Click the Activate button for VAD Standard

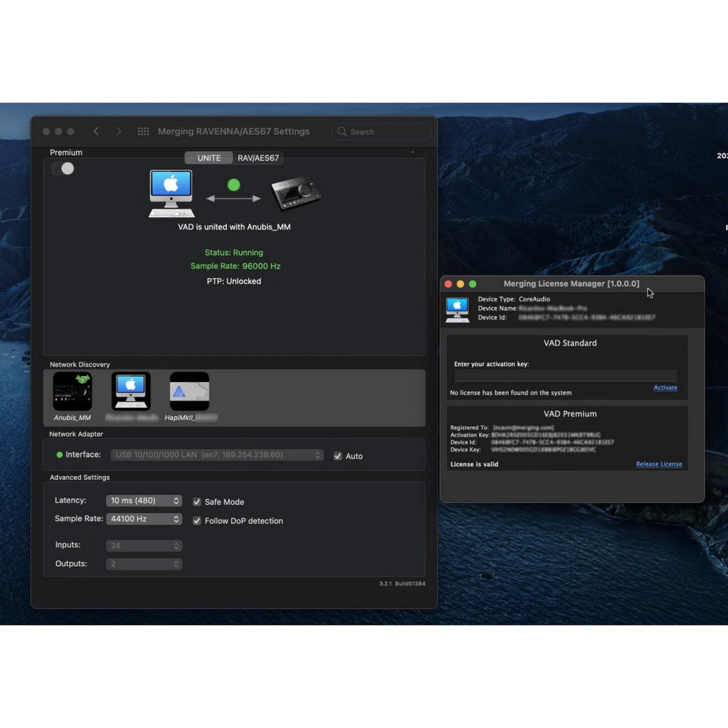pos(665,387)
